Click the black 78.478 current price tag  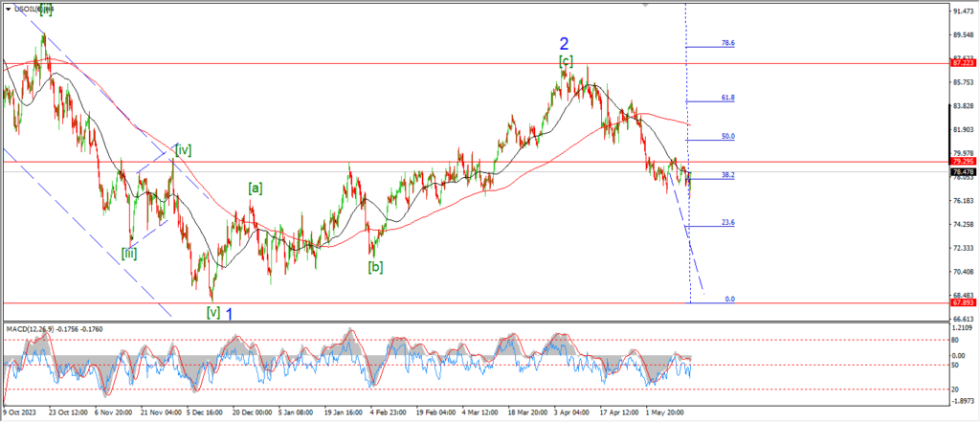pos(962,172)
